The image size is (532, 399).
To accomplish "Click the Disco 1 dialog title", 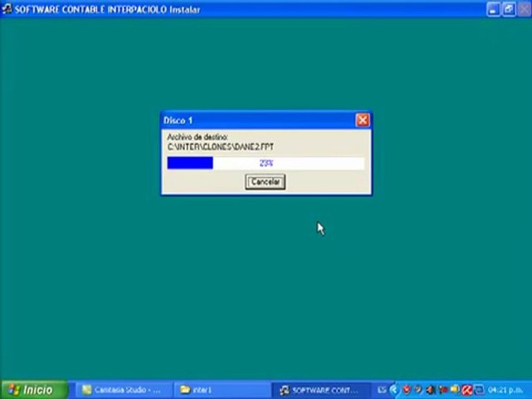I will [x=178, y=120].
